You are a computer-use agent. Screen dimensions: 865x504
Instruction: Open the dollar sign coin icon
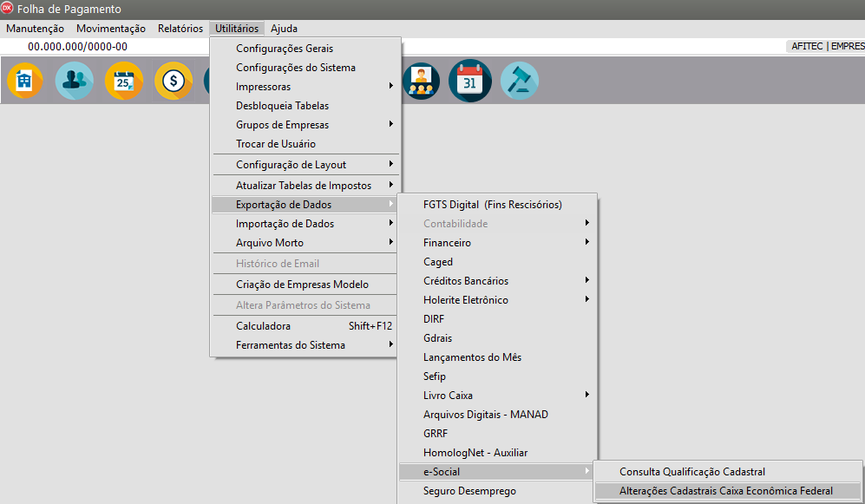pos(174,82)
